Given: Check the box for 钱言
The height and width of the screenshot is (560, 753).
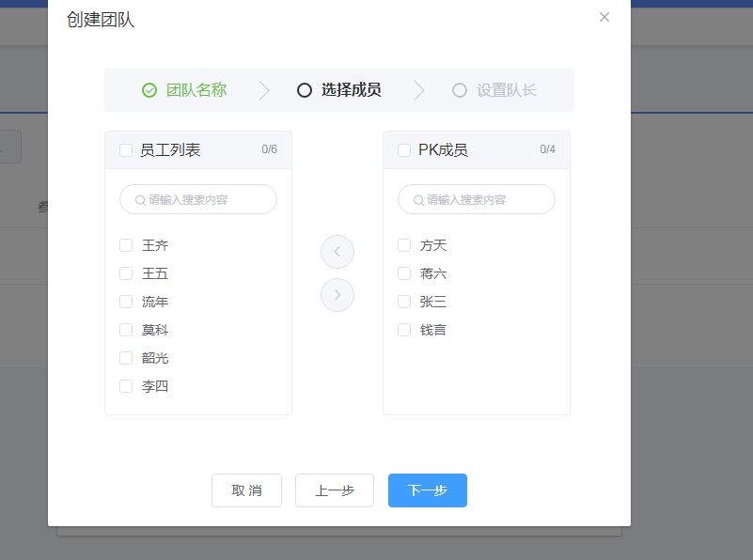Looking at the screenshot, I should coord(404,330).
